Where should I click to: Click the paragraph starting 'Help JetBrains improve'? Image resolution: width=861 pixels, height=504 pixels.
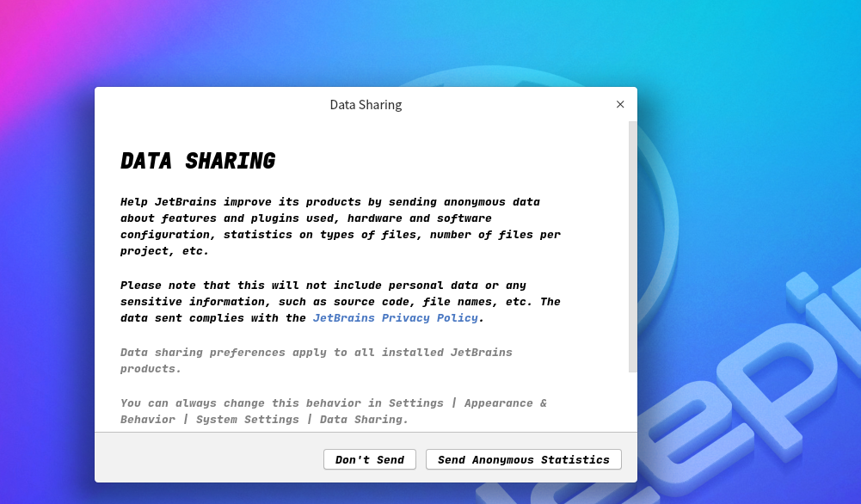pos(341,226)
